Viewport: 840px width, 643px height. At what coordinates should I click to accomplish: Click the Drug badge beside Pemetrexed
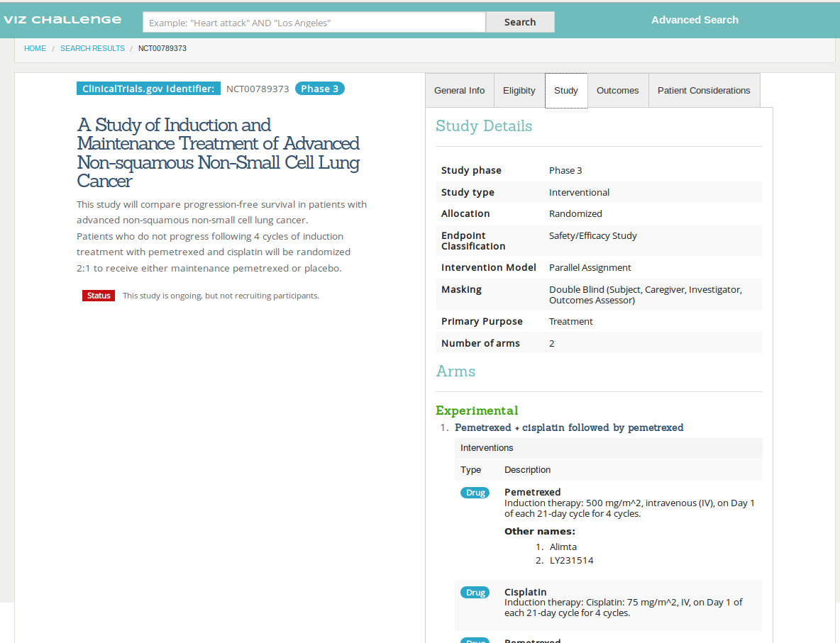(x=475, y=493)
